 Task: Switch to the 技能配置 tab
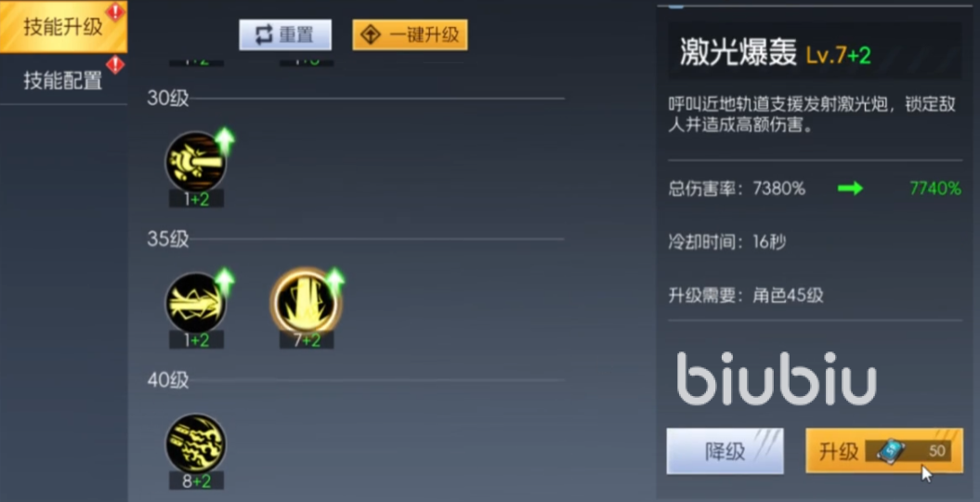point(63,80)
